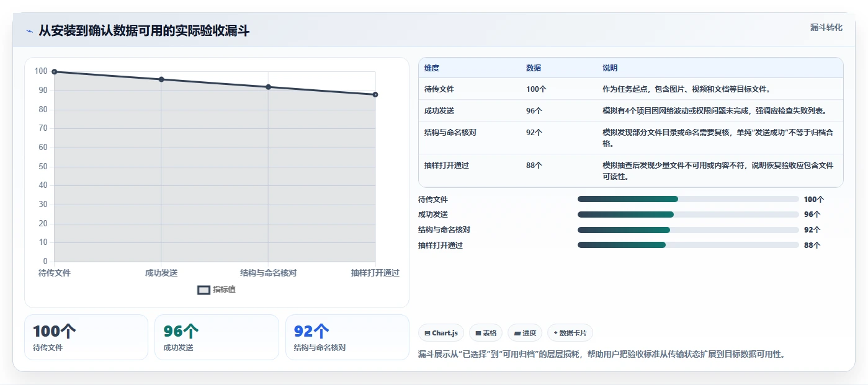Select the Chart.js tag chip
Viewport: 868px width, 385px height.
(441, 333)
